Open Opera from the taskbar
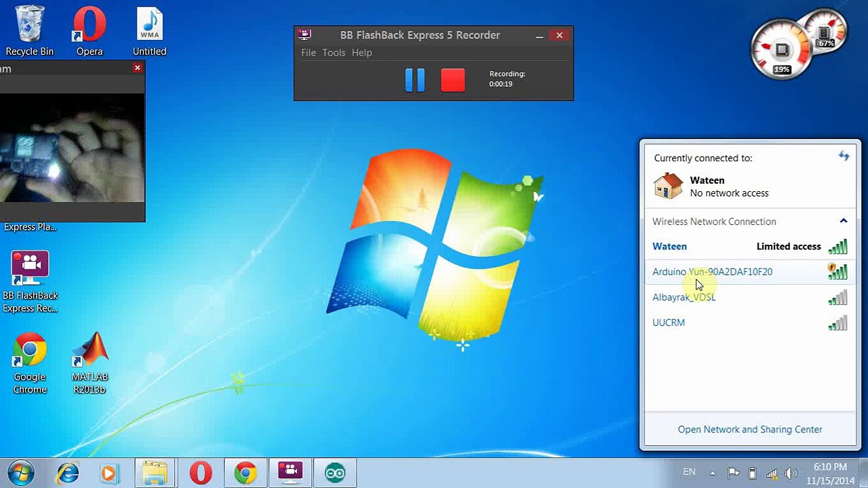Image resolution: width=868 pixels, height=488 pixels. pyautogui.click(x=200, y=472)
